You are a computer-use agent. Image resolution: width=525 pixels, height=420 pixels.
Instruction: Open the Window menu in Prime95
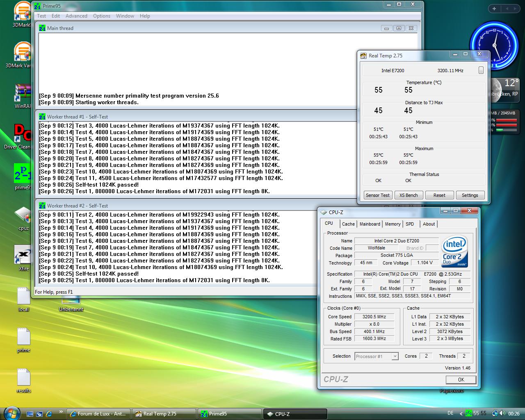pos(125,16)
